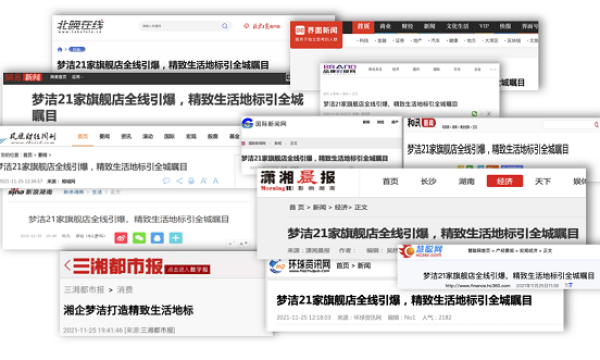600x360 pixels.
Task: Select the VIP tab in 界面新闻 nav
Action: [x=484, y=26]
